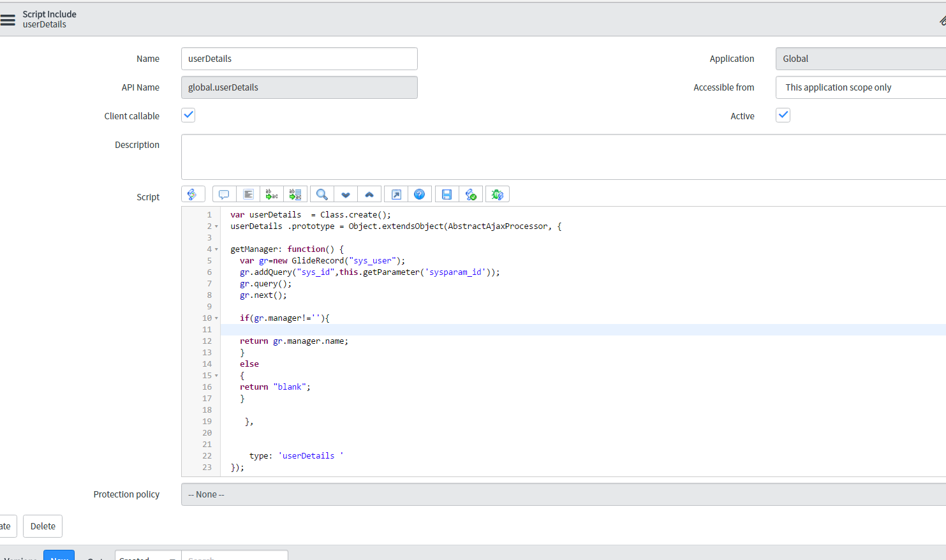Click inside the Description text area
This screenshot has height=560, width=946.
[x=564, y=157]
